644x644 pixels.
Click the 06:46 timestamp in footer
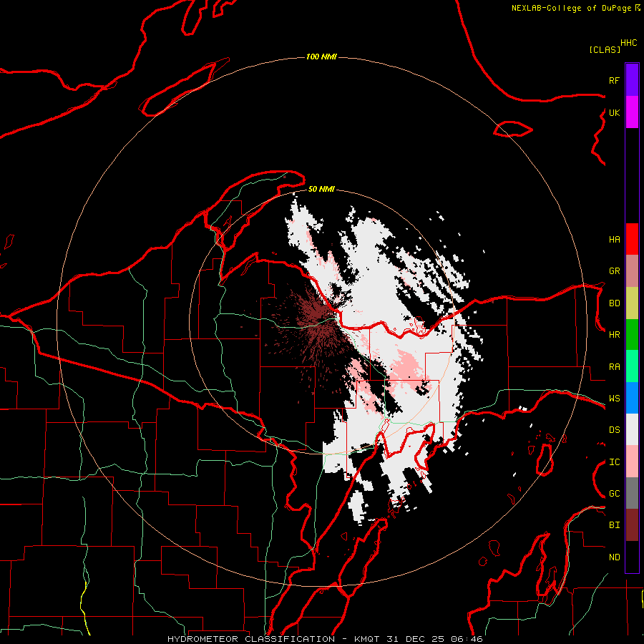(466, 639)
